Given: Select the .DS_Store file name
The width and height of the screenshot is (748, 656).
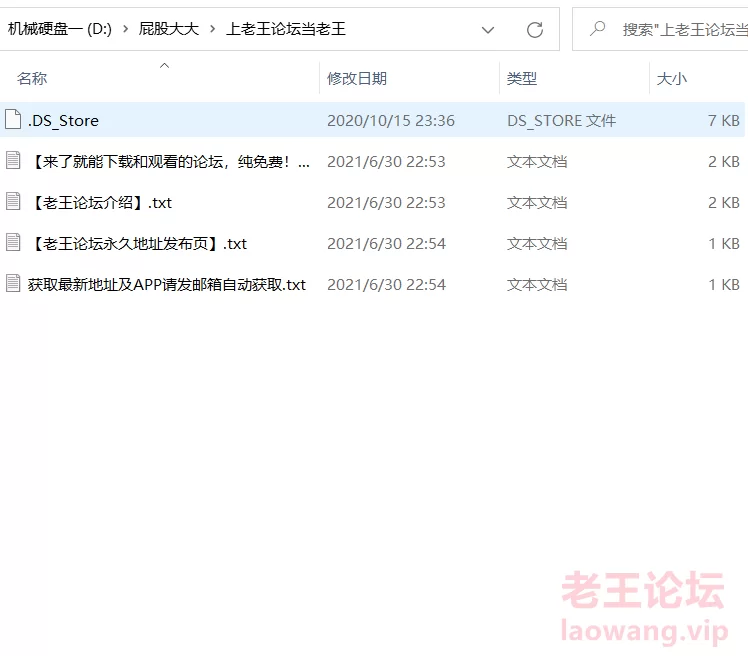Looking at the screenshot, I should coord(63,121).
